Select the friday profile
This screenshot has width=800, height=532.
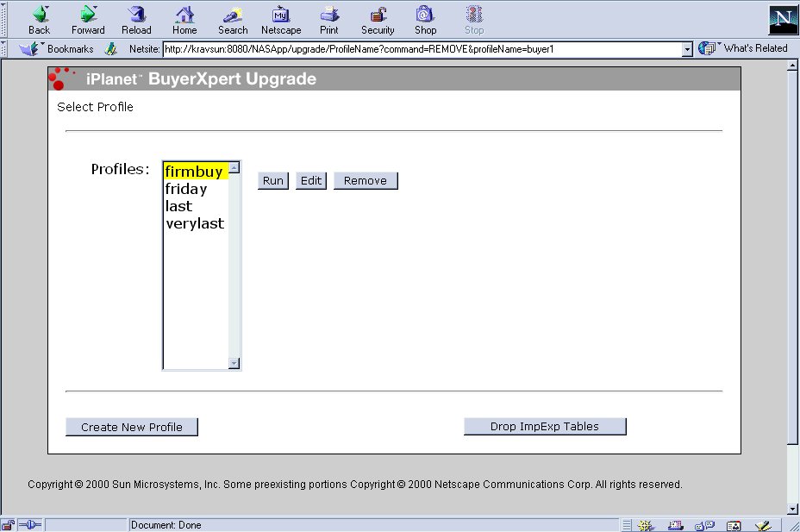click(x=196, y=189)
